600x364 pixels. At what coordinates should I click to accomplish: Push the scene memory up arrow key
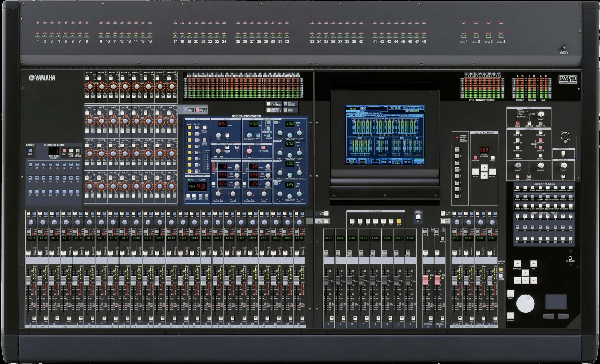pos(484,168)
